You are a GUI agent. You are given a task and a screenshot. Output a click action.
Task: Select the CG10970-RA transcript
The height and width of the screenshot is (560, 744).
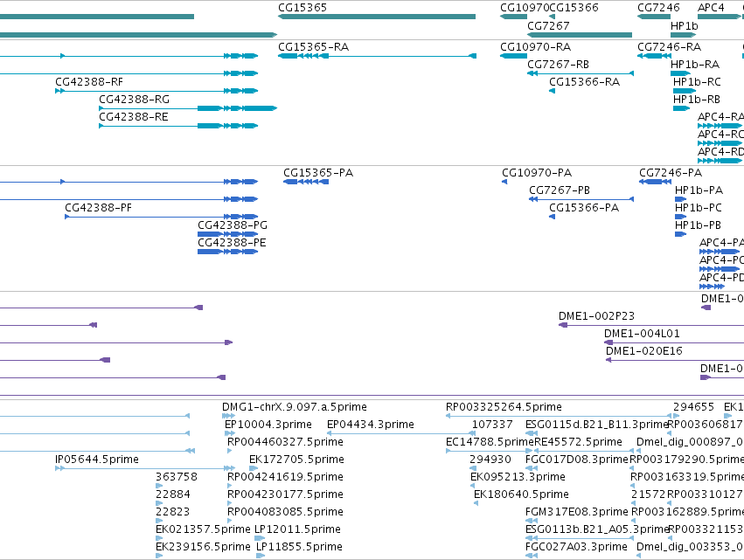513,56
